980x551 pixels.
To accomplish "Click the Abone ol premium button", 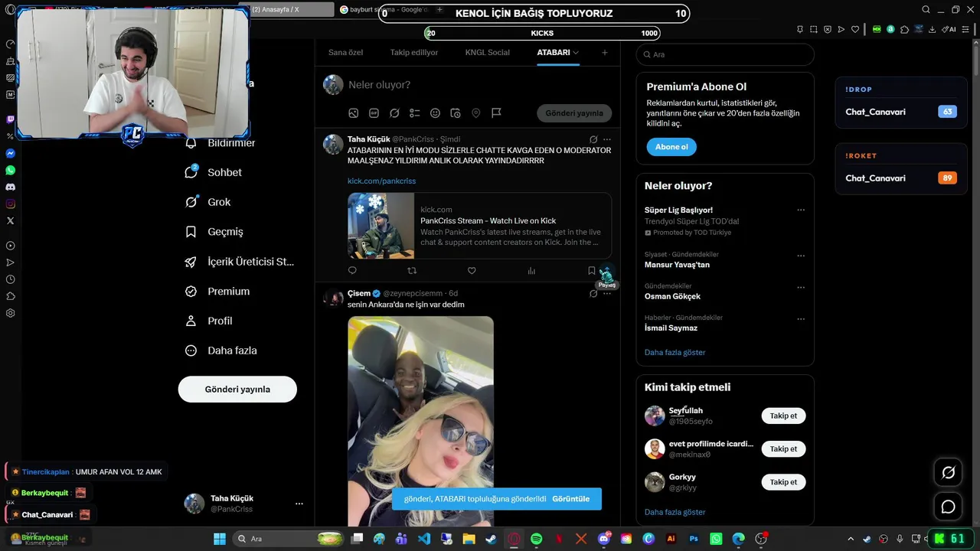I will 671,147.
